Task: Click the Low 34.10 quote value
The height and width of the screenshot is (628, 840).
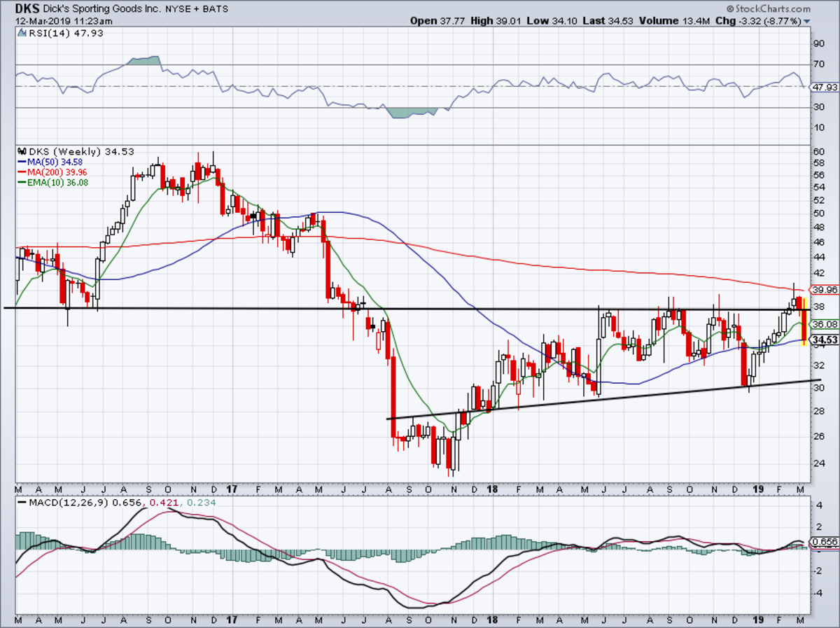Action: coord(552,21)
